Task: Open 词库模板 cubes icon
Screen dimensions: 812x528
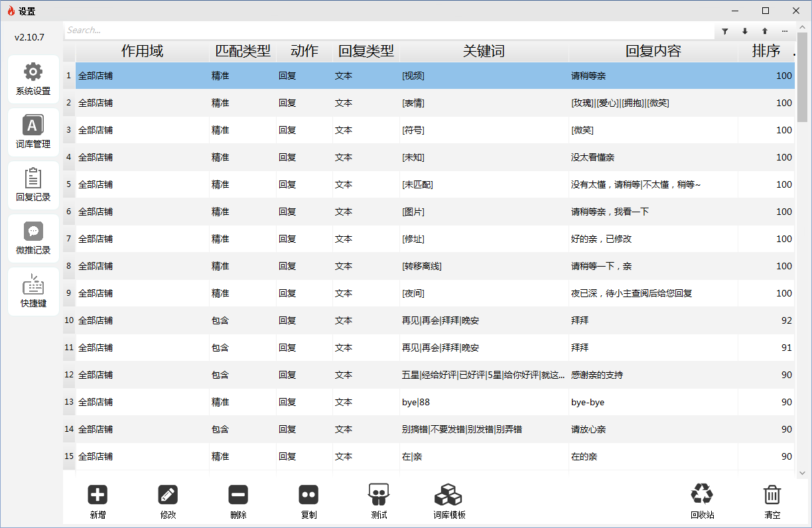Action: coord(449,495)
